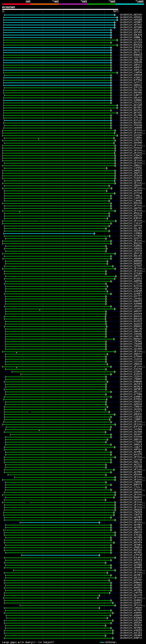Select the UniRef100_Q5CNP4 label
146x644 pixels.
click(x=131, y=636)
